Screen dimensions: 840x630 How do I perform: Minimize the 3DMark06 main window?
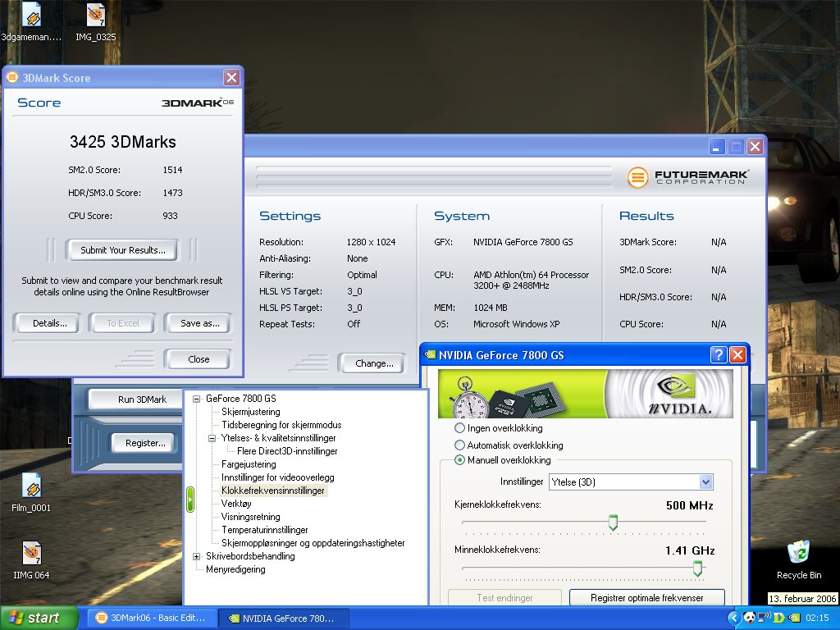[x=717, y=146]
